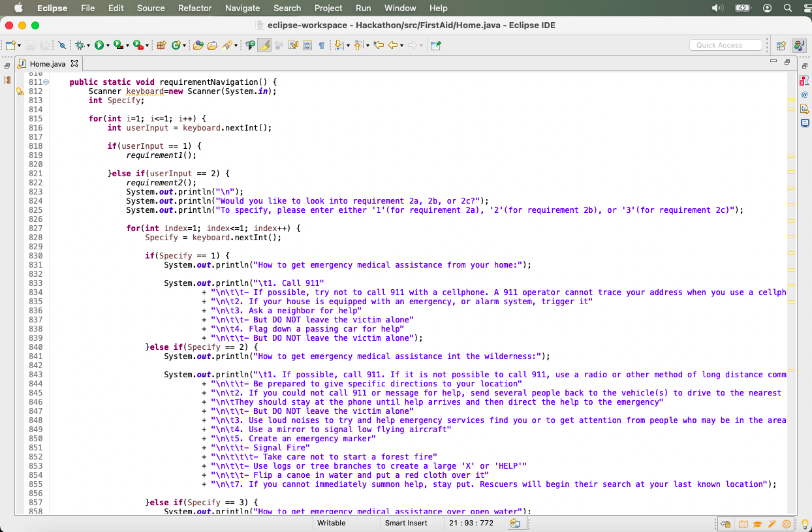Start Debug with the bug icon
812x532 pixels.
80,46
